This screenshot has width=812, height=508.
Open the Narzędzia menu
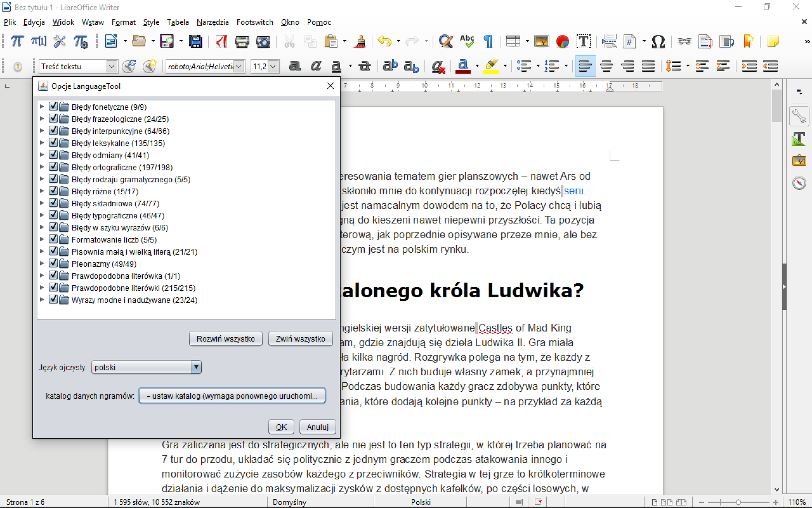213,22
